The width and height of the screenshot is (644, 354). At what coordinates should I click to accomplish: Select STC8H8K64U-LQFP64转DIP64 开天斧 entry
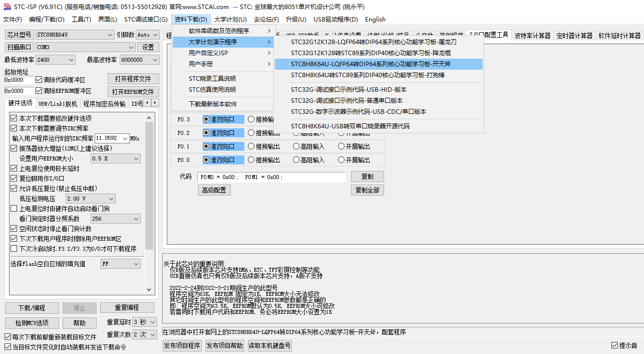[379, 64]
